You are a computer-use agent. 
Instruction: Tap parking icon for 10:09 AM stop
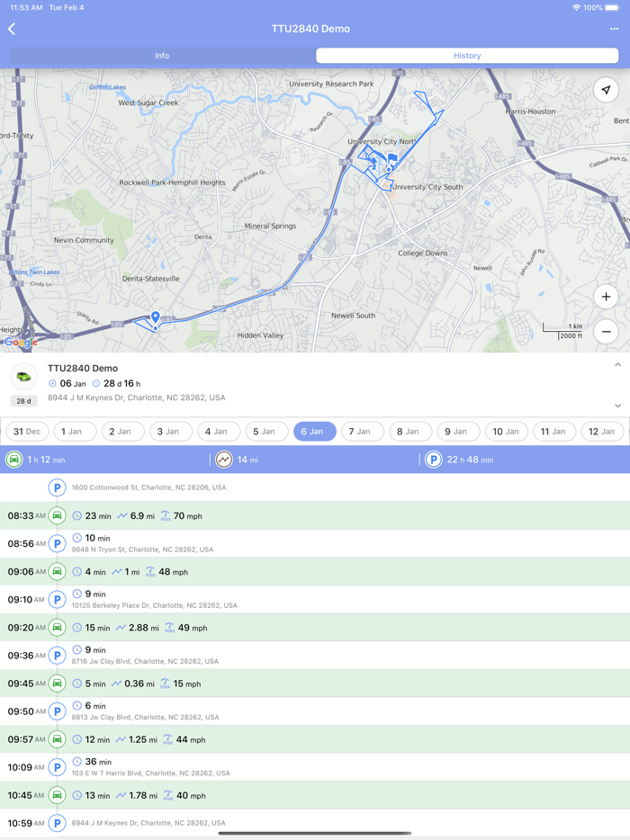pos(58,767)
